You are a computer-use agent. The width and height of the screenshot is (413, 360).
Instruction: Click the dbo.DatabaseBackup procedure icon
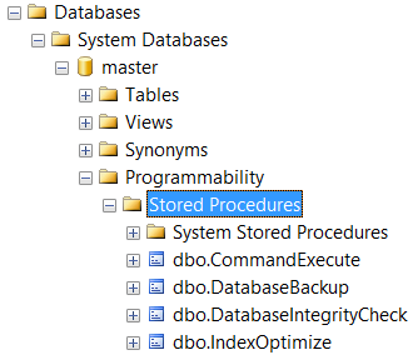tap(156, 286)
